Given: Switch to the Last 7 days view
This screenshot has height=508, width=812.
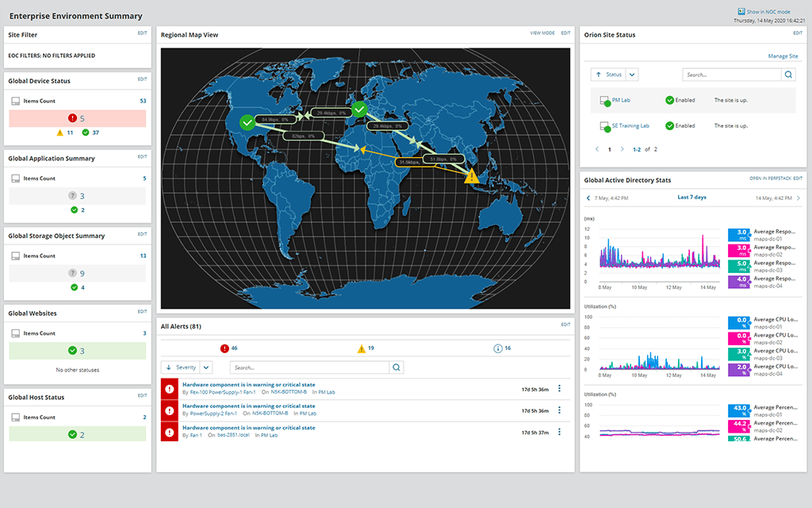Looking at the screenshot, I should [x=691, y=197].
